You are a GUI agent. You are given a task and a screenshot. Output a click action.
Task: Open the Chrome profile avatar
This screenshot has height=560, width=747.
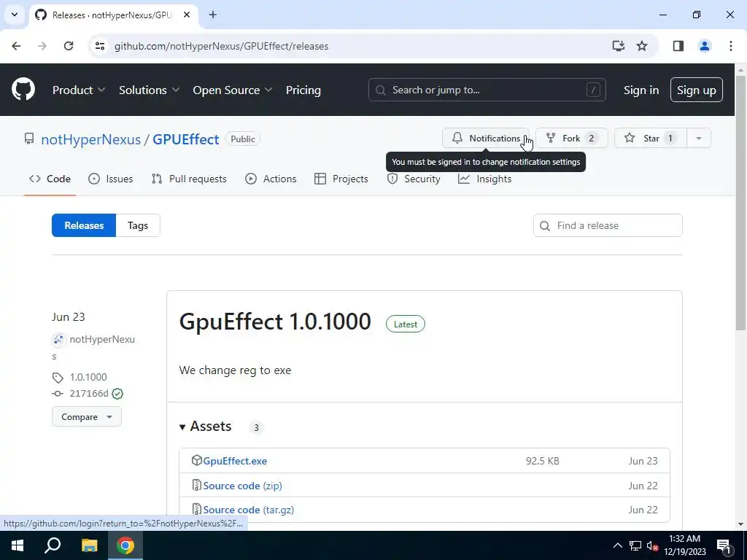pos(705,46)
